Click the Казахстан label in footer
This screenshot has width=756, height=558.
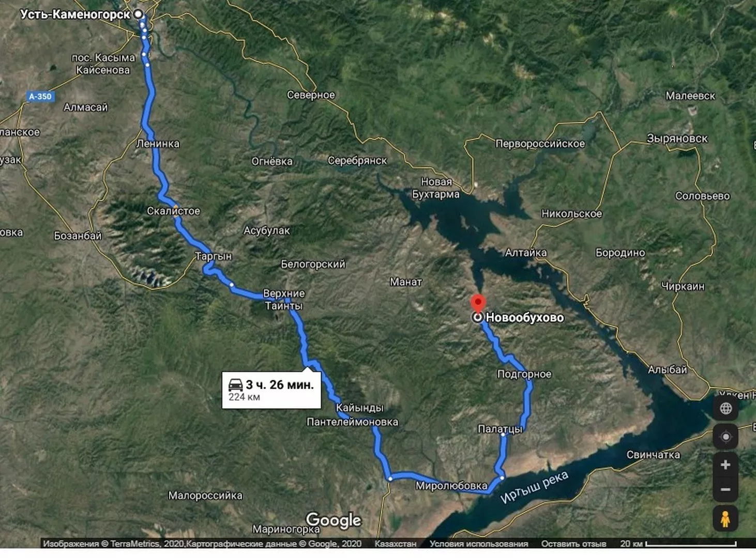[395, 544]
